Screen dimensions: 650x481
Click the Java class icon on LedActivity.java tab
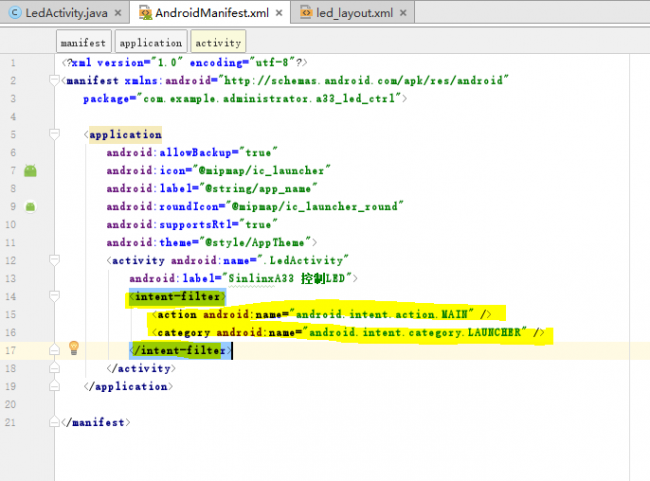click(15, 13)
